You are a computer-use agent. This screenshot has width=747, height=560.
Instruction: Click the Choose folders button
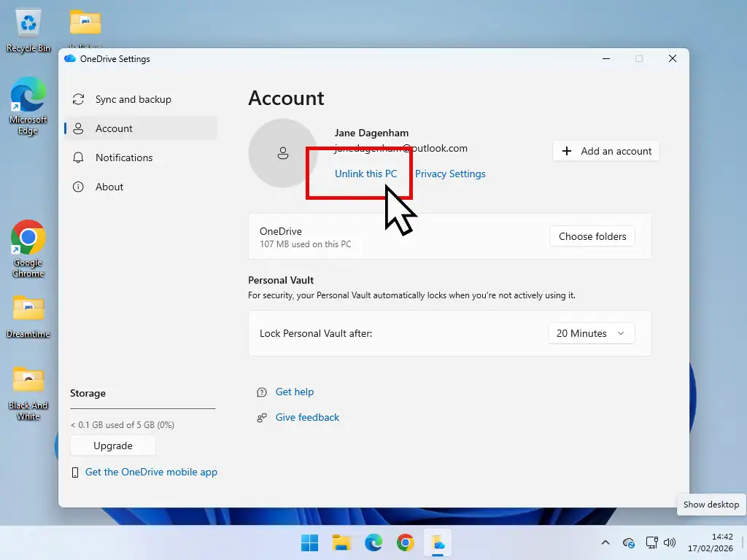pyautogui.click(x=592, y=236)
